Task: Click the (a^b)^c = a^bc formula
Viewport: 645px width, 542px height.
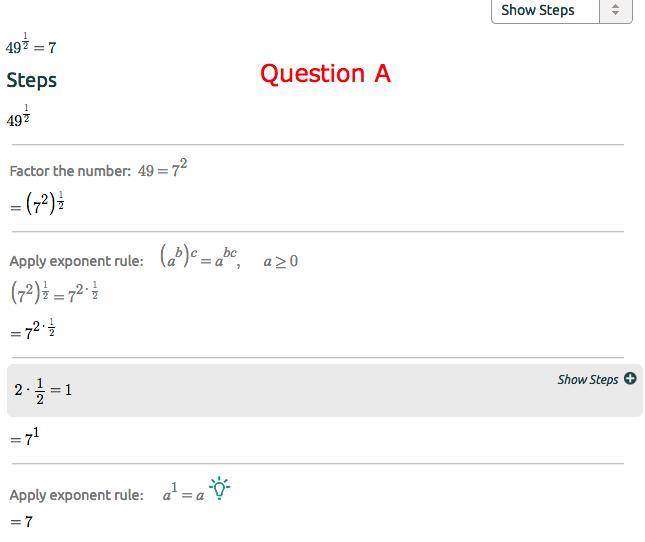Action: 199,258
